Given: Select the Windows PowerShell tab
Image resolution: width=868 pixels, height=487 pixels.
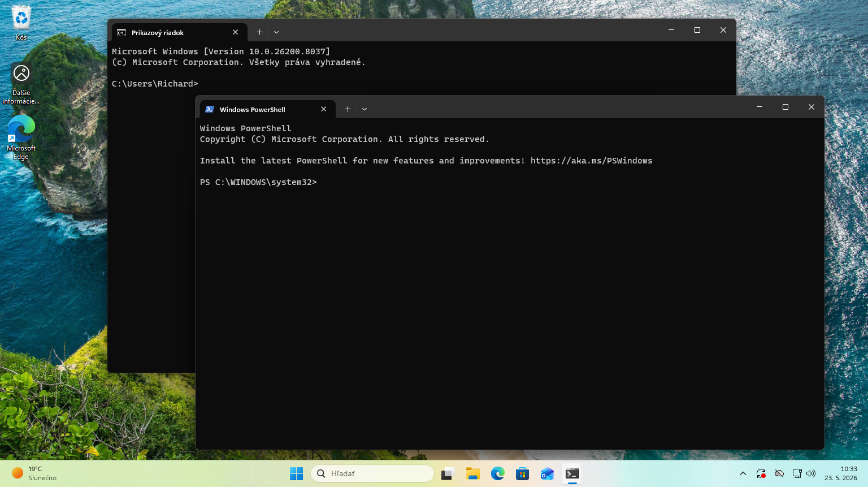Looking at the screenshot, I should tap(267, 109).
